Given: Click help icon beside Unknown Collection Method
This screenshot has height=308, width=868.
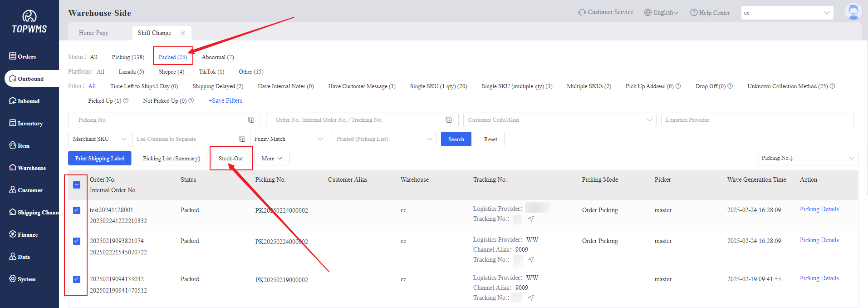Looking at the screenshot, I should click(833, 86).
